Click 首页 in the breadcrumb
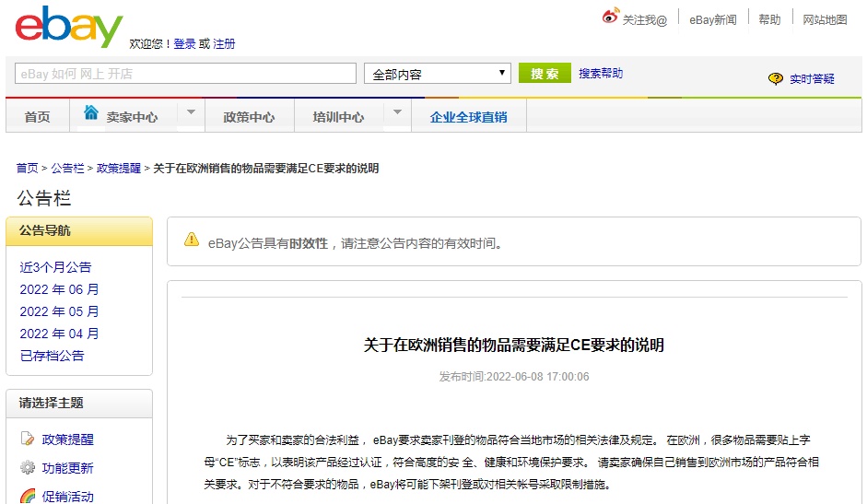This screenshot has height=504, width=867. pos(27,169)
